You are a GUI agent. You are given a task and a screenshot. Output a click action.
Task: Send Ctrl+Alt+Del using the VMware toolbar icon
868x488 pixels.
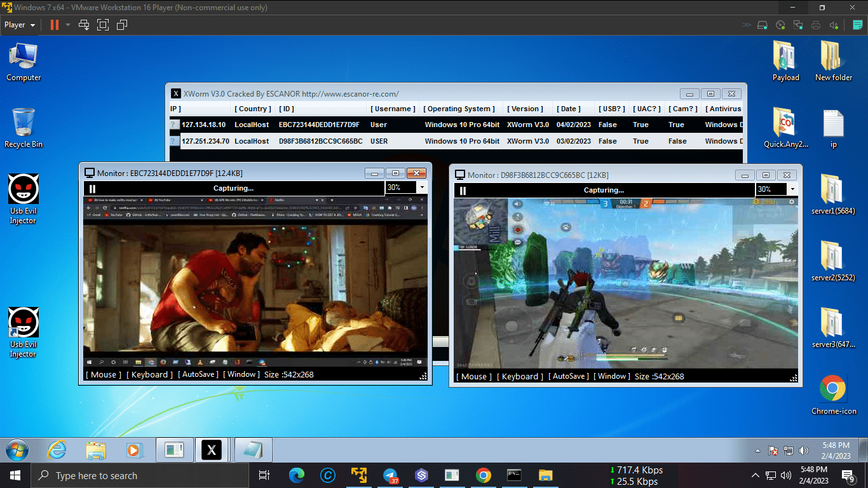point(83,25)
